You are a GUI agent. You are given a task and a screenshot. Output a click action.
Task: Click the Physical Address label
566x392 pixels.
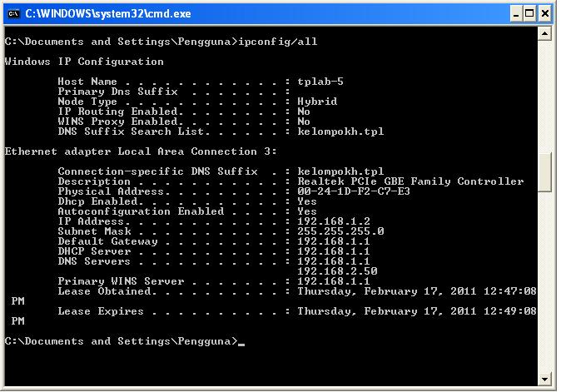(x=111, y=191)
